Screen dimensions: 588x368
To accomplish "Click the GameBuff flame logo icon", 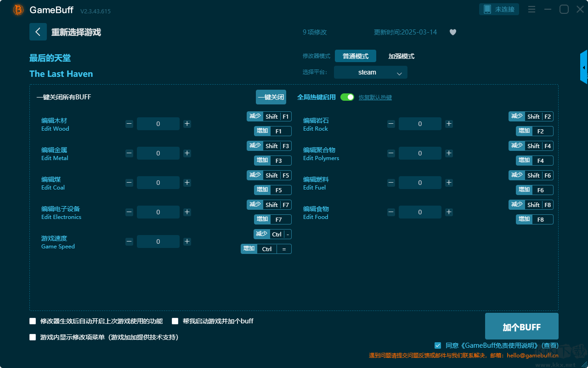I will 18,10.
